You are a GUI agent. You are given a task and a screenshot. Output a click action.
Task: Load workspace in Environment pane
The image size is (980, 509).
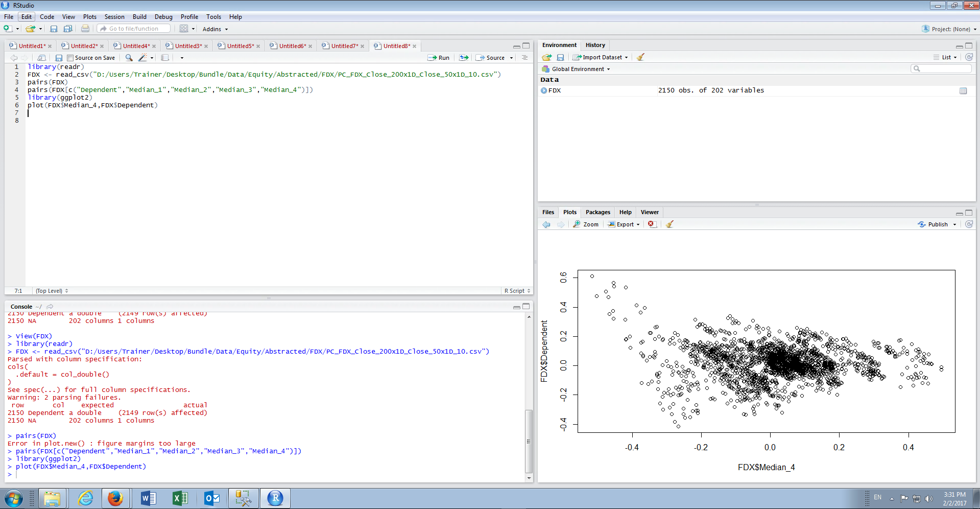(x=547, y=57)
